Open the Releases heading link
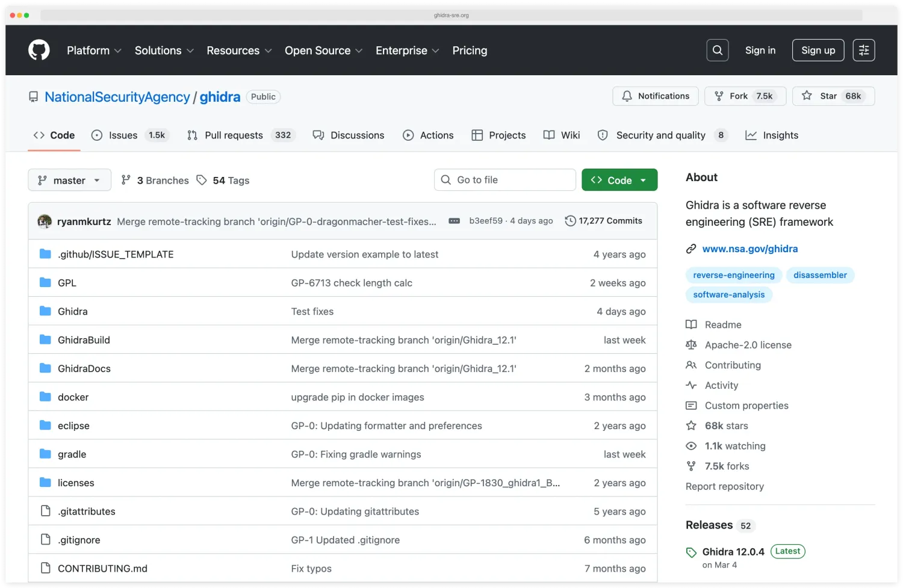This screenshot has height=588, width=903. (709, 525)
